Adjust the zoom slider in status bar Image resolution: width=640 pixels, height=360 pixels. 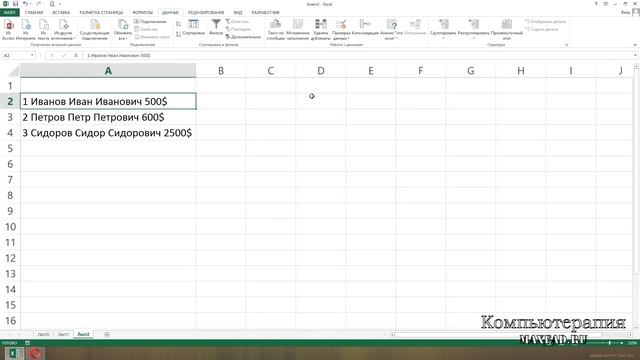(610, 343)
